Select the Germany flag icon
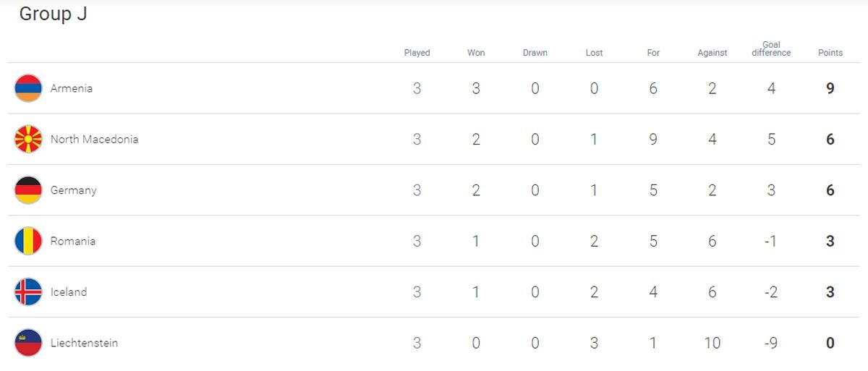Image resolution: width=868 pixels, height=371 pixels. click(x=28, y=190)
